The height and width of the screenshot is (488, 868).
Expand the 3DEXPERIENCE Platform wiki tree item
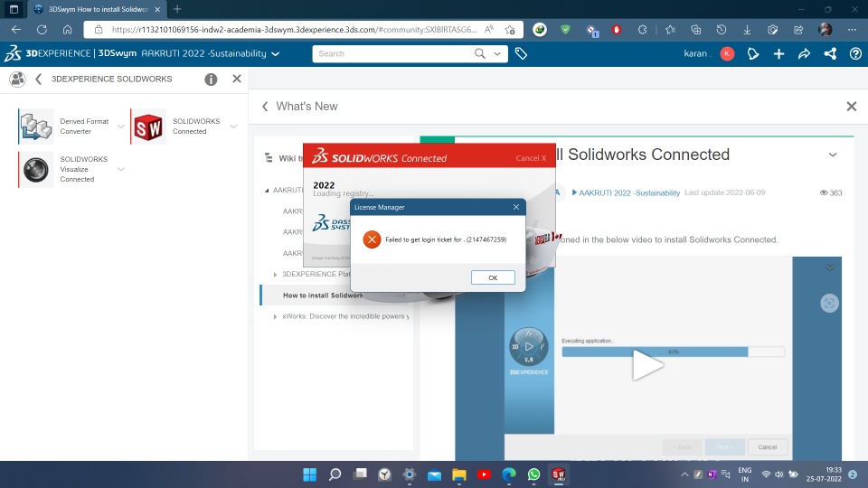[275, 275]
